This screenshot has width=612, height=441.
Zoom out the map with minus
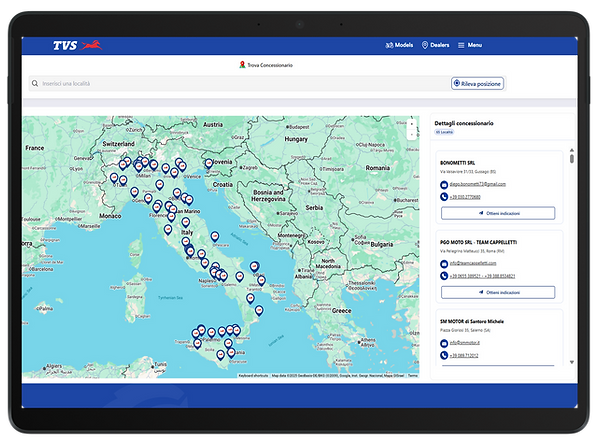click(411, 135)
